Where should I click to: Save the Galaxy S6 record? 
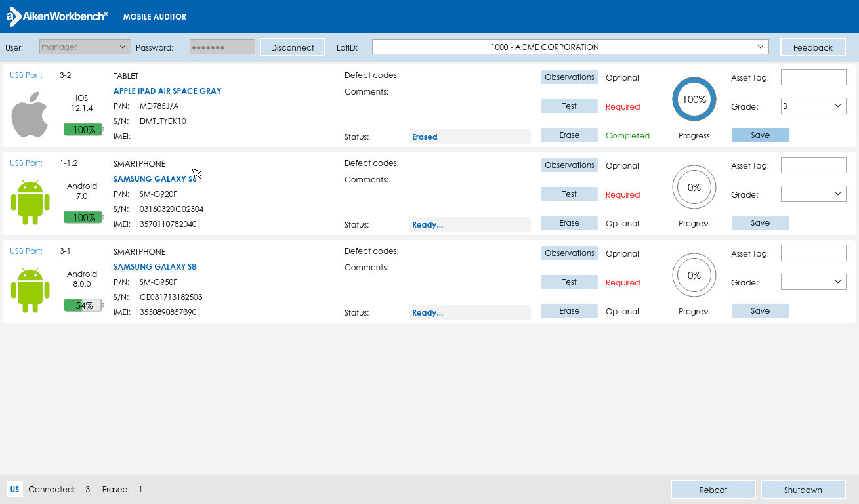[x=761, y=223]
